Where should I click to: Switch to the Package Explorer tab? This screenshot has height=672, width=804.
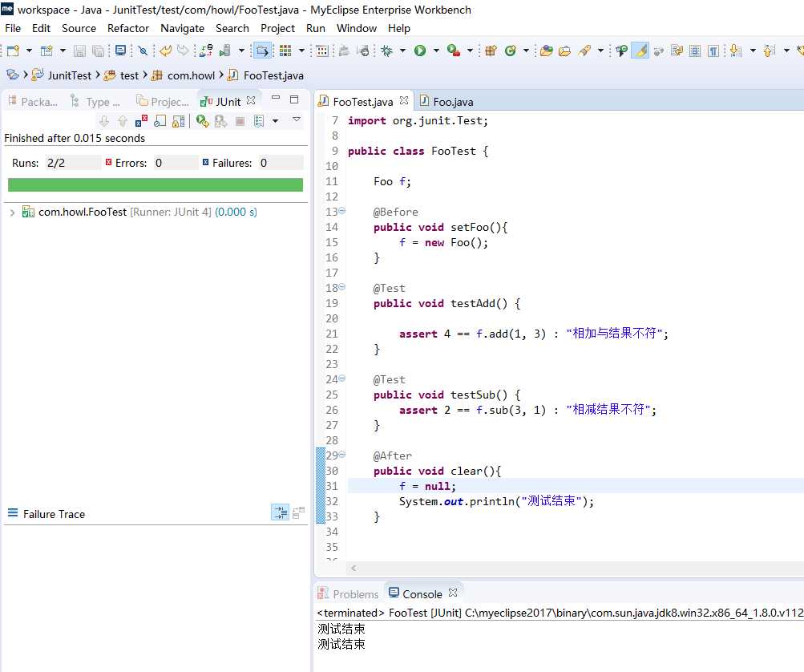point(33,102)
